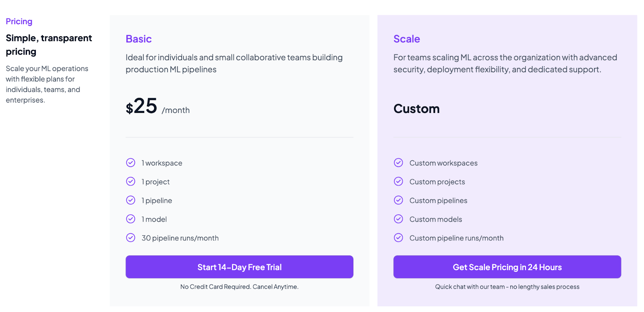Click the $25 per month price
644x312 pixels.
[x=157, y=107]
